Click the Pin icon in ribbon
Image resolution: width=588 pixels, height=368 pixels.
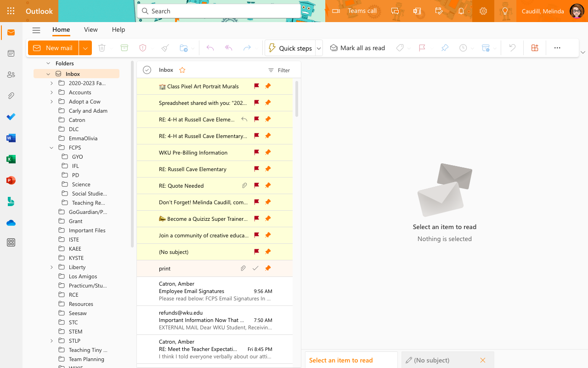point(445,48)
